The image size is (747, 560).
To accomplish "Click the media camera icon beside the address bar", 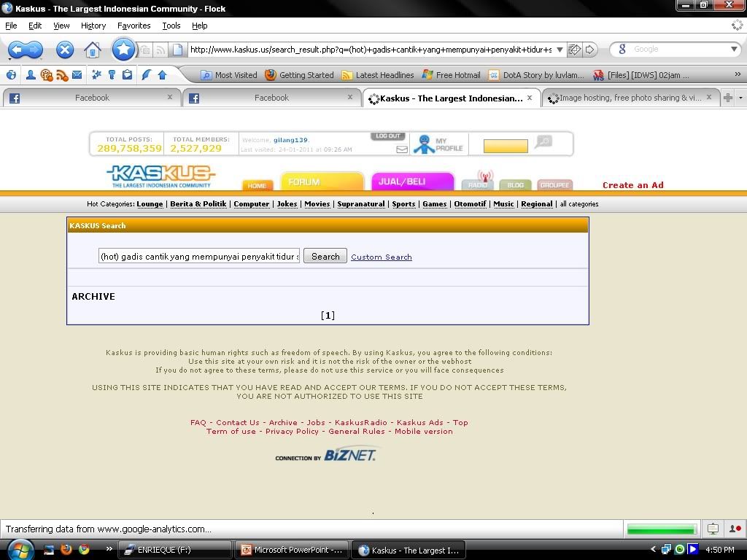I will point(145,50).
